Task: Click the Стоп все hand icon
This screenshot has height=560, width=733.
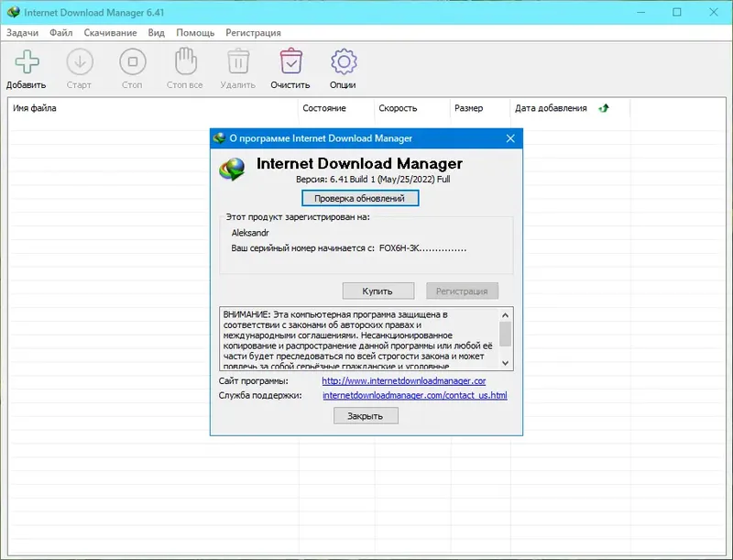Action: 186,60
